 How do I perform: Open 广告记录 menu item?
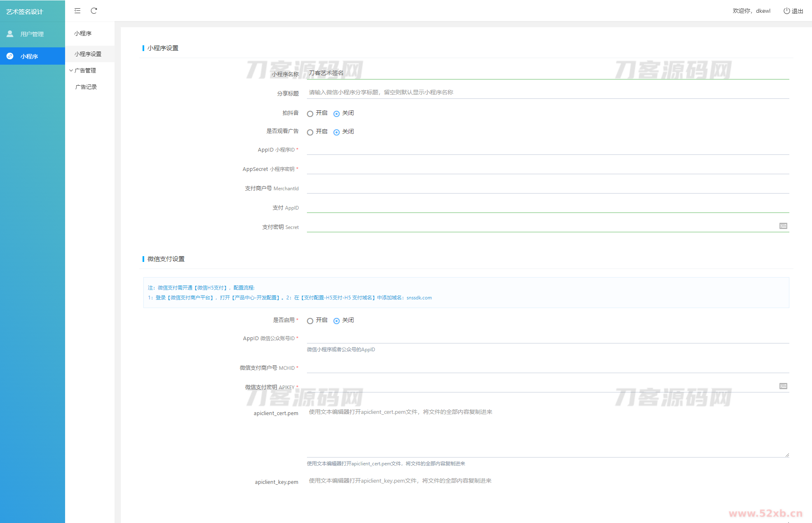pos(86,87)
